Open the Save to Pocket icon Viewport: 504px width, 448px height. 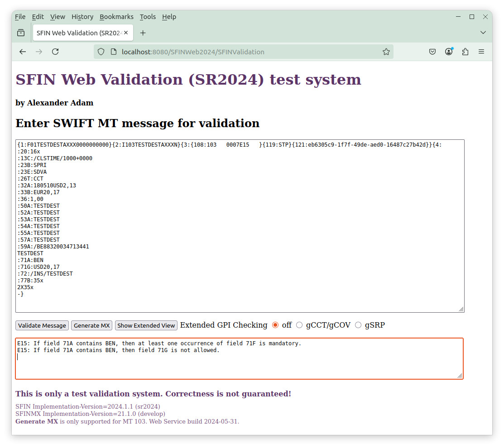tap(432, 52)
